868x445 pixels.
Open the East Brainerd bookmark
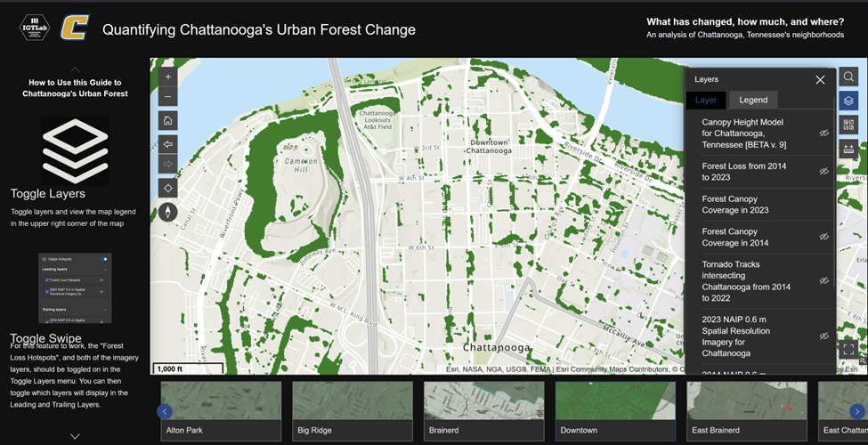pyautogui.click(x=747, y=411)
